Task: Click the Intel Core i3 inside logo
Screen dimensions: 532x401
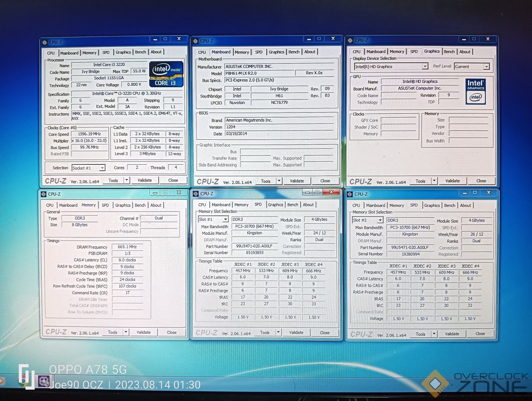Action: point(166,74)
